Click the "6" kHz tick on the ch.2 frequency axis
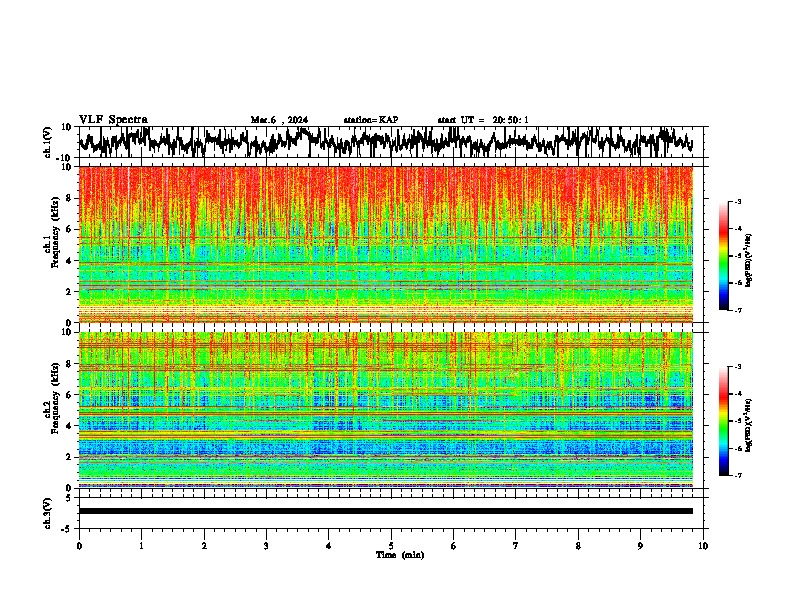This screenshot has height=612, width=792. [68, 395]
